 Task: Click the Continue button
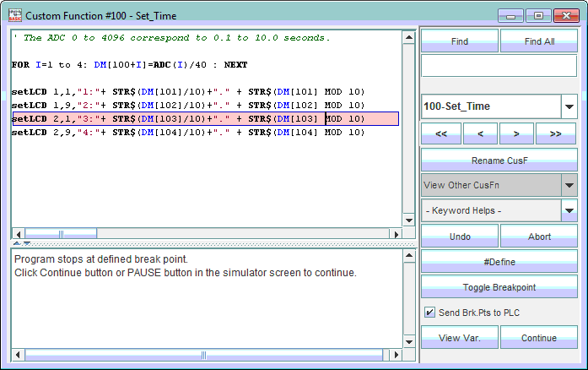pyautogui.click(x=539, y=338)
